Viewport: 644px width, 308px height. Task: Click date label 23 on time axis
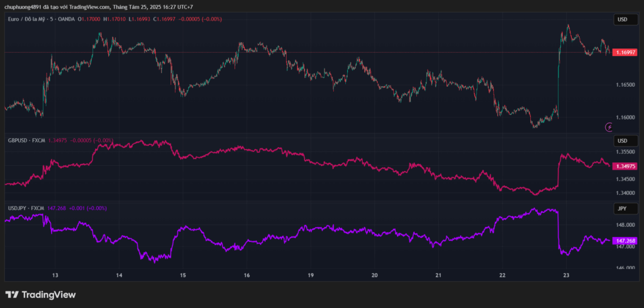click(566, 275)
